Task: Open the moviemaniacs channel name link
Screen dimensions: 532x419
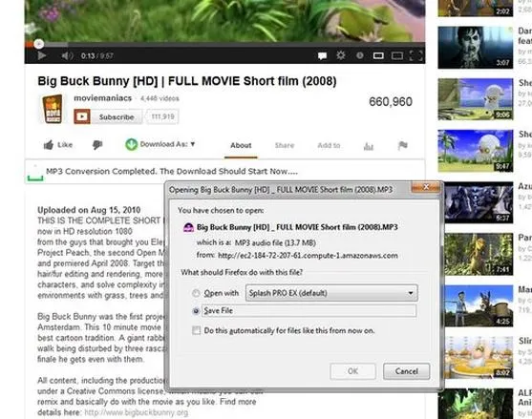Action: (103, 98)
